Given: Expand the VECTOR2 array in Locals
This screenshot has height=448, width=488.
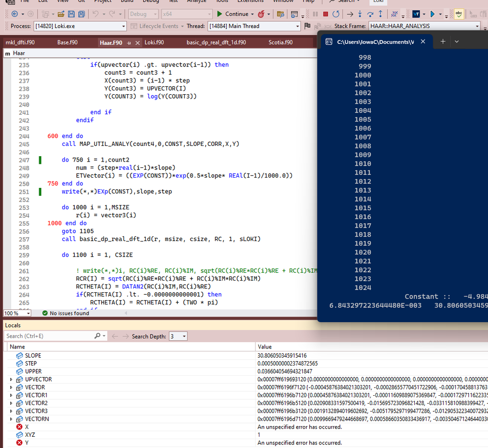Looking at the screenshot, I should click(11, 403).
